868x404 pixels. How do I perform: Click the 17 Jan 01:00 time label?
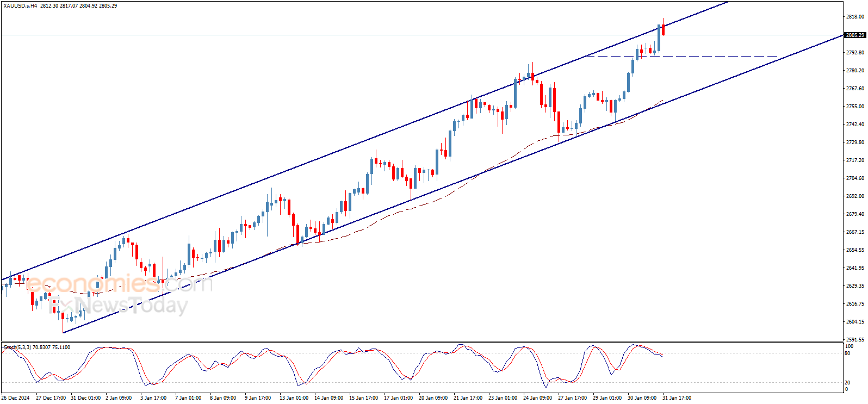tap(399, 398)
